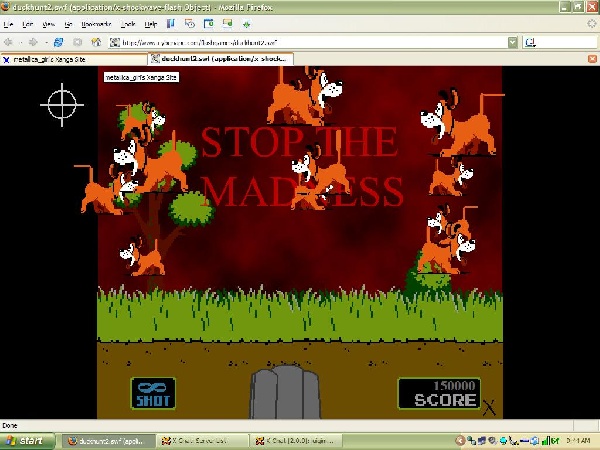600x450 pixels.
Task: Open the File menu
Action: 8,24
